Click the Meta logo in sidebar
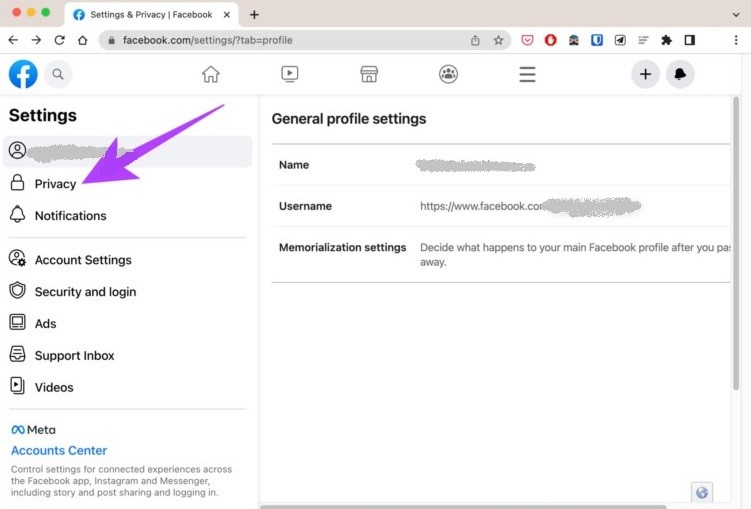The width and height of the screenshot is (751, 509). click(x=33, y=430)
